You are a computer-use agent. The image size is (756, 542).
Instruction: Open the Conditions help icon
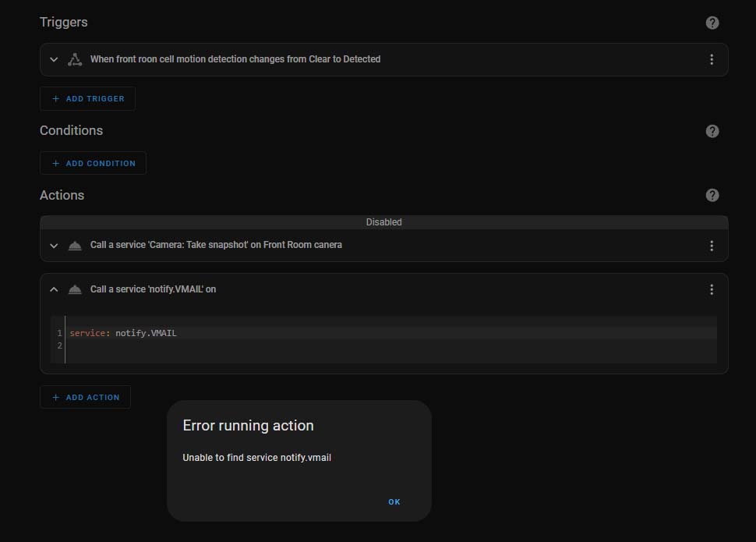(712, 131)
